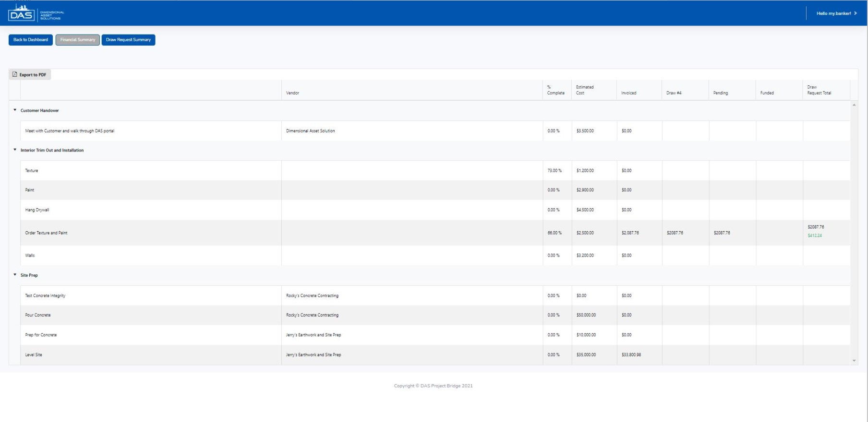Click the Estimated Cost column header

[x=584, y=90]
